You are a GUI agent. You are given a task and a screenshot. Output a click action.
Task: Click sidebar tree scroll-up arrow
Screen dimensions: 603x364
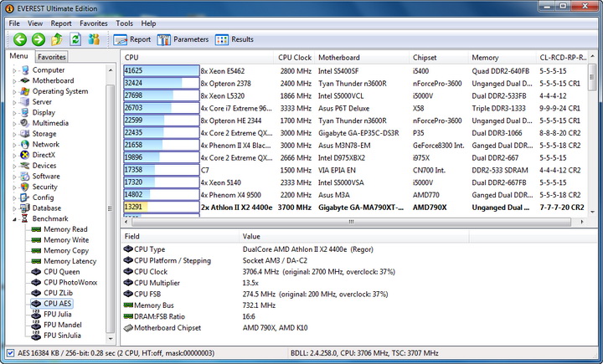coord(111,70)
